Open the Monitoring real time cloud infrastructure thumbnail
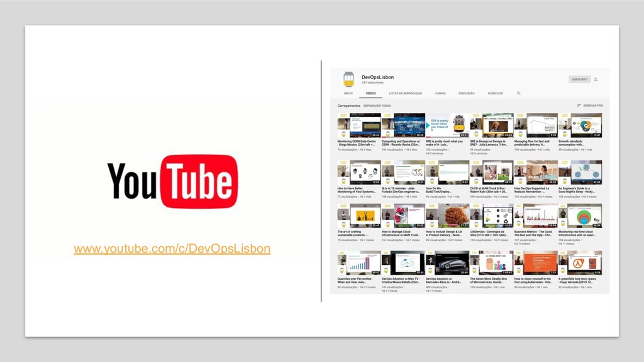This screenshot has height=362, width=644. click(x=580, y=216)
